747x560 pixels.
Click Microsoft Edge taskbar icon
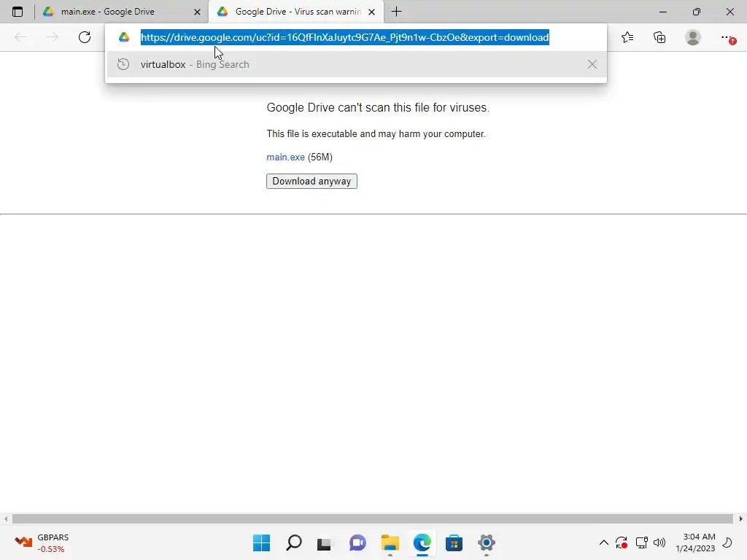coord(422,542)
